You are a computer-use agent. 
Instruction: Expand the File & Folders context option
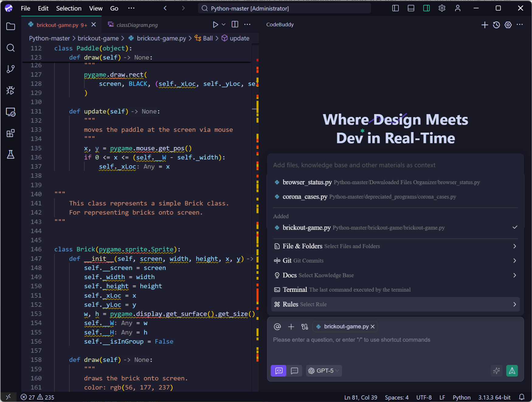click(395, 246)
